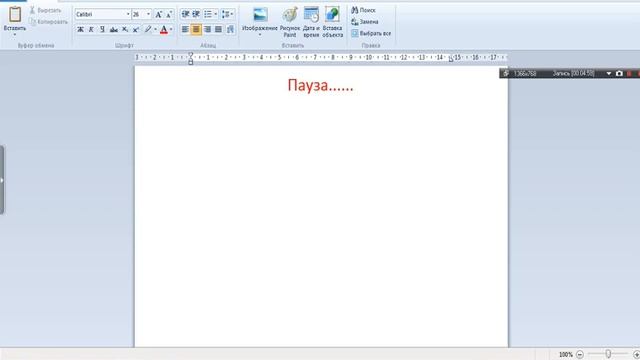Click the red pause button on recorder bar

(x=630, y=73)
